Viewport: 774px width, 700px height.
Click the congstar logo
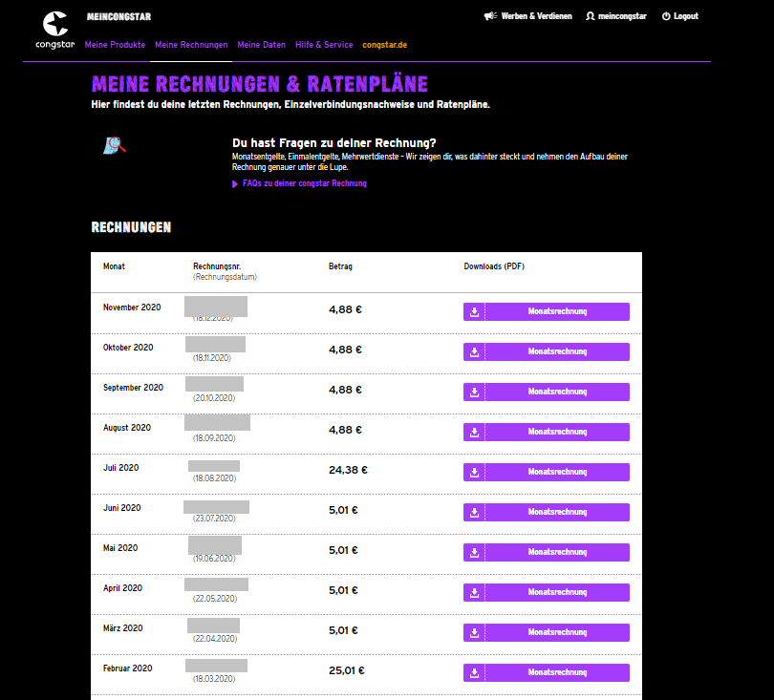point(55,29)
